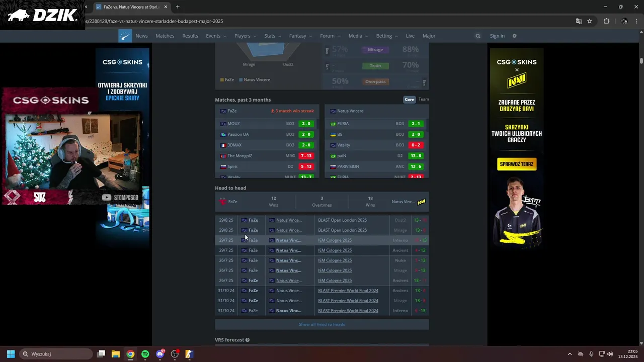Expand the Events dropdown
Viewport: 644px width, 362px height.
click(x=216, y=36)
